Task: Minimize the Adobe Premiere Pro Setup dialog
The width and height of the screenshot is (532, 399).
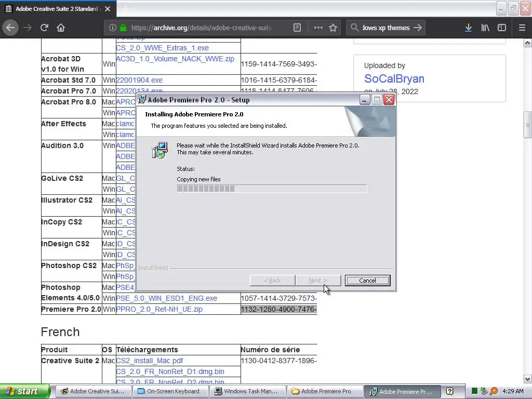Action: pyautogui.click(x=364, y=100)
